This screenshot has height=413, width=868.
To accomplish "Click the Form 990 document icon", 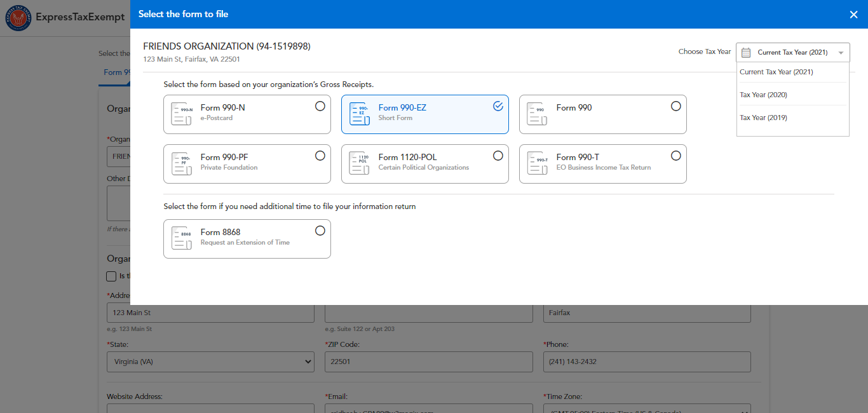I will (537, 114).
